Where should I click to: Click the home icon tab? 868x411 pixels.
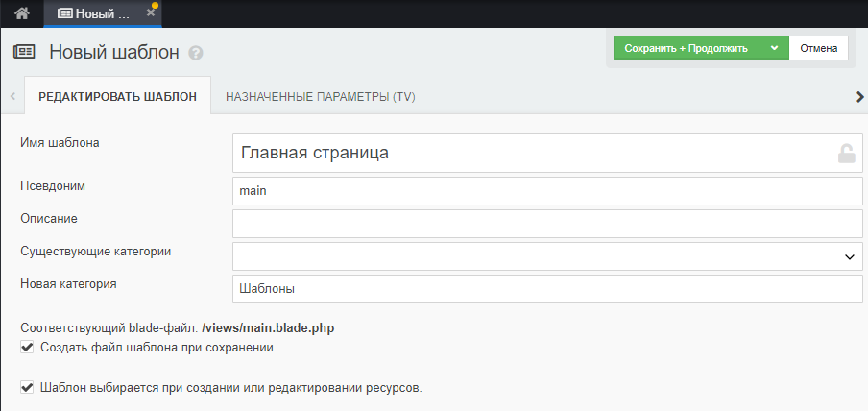point(21,13)
